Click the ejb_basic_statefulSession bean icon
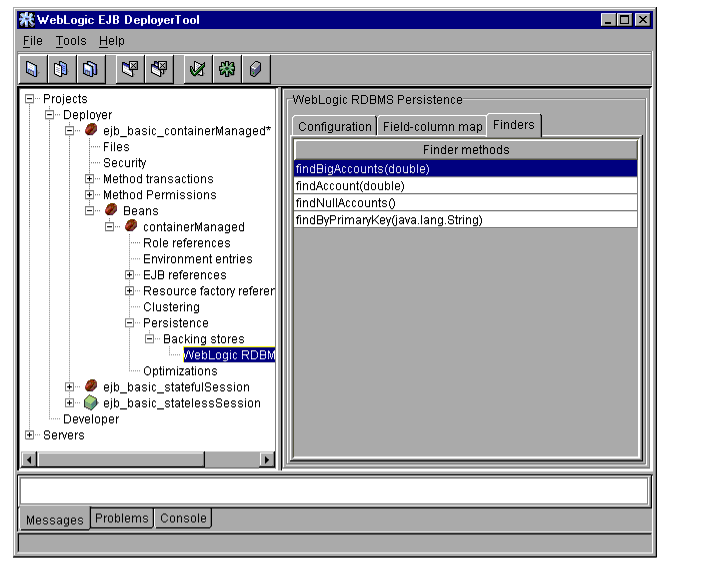Image resolution: width=713 pixels, height=573 pixels. [91, 386]
